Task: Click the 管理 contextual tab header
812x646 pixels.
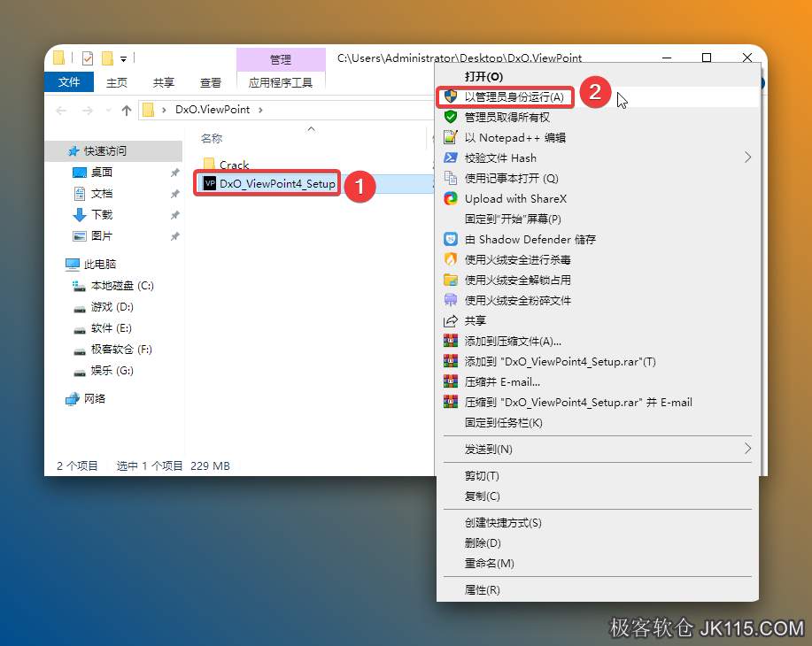Action: [x=281, y=59]
